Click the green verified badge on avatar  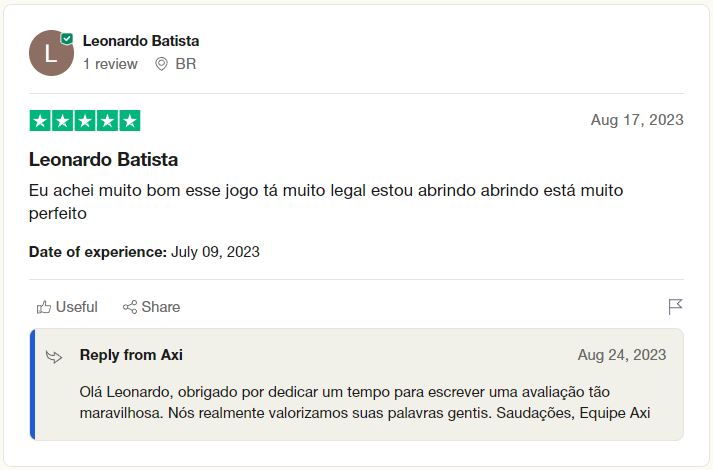pos(67,39)
